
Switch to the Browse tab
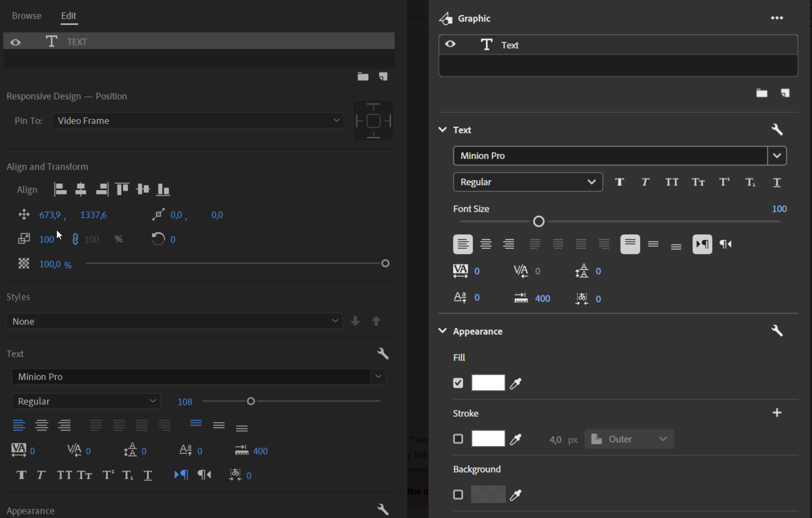(27, 16)
